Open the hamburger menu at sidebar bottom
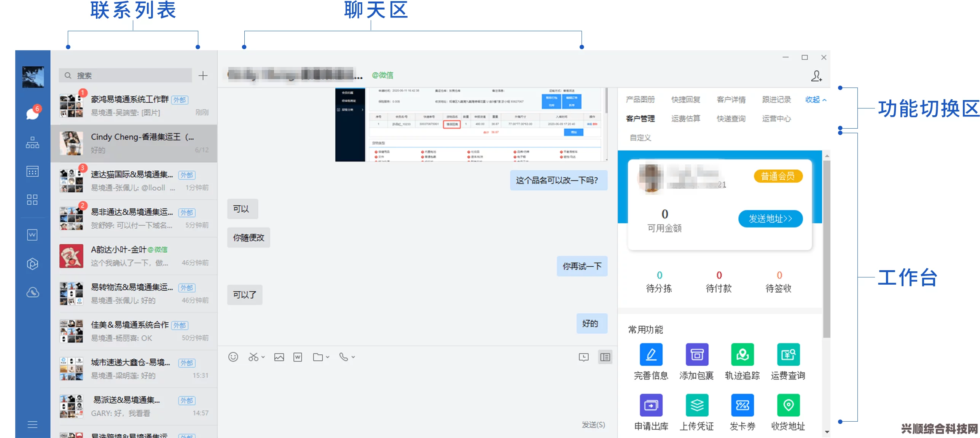 click(32, 424)
